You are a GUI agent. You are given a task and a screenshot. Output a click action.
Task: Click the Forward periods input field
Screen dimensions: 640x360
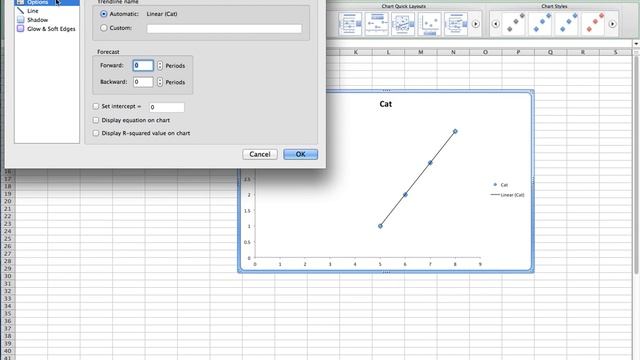point(143,65)
